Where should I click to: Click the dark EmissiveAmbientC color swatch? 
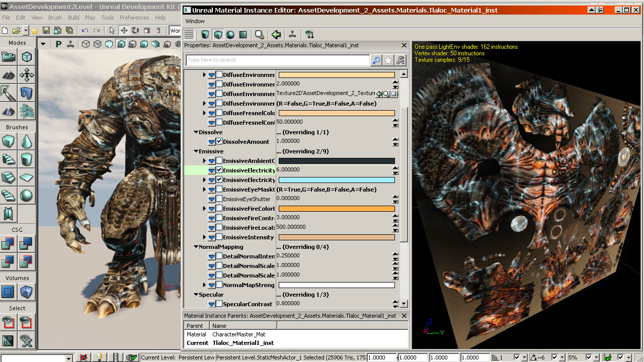[337, 161]
